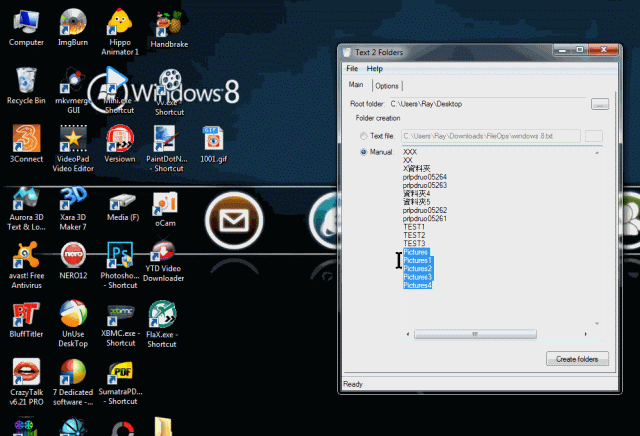Image resolution: width=640 pixels, height=436 pixels.
Task: Select the Media (F) drive icon
Action: (x=122, y=207)
